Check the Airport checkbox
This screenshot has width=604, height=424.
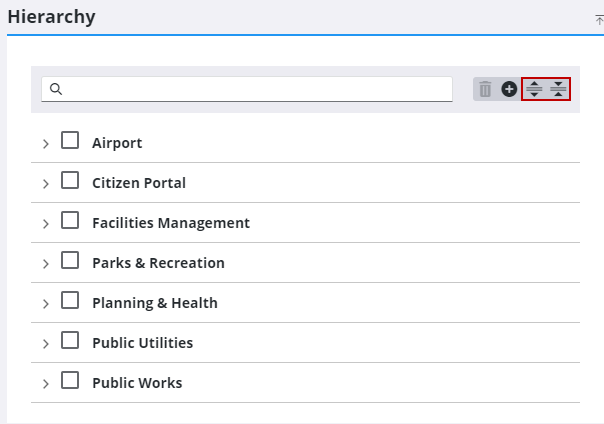tap(70, 141)
